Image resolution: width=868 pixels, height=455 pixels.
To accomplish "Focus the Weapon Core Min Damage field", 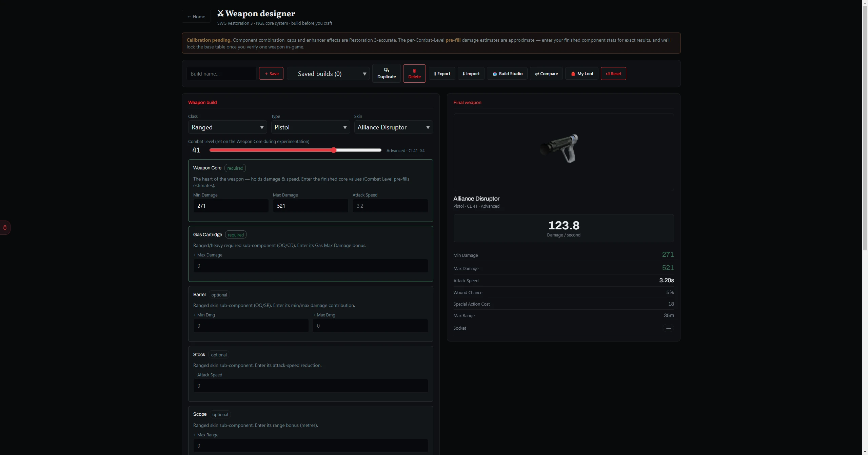I will click(x=231, y=206).
